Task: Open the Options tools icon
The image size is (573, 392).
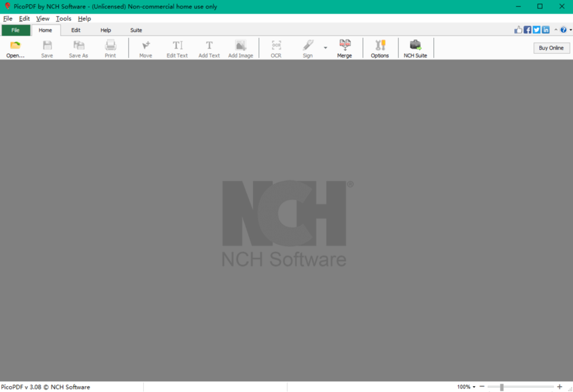Action: (380, 46)
